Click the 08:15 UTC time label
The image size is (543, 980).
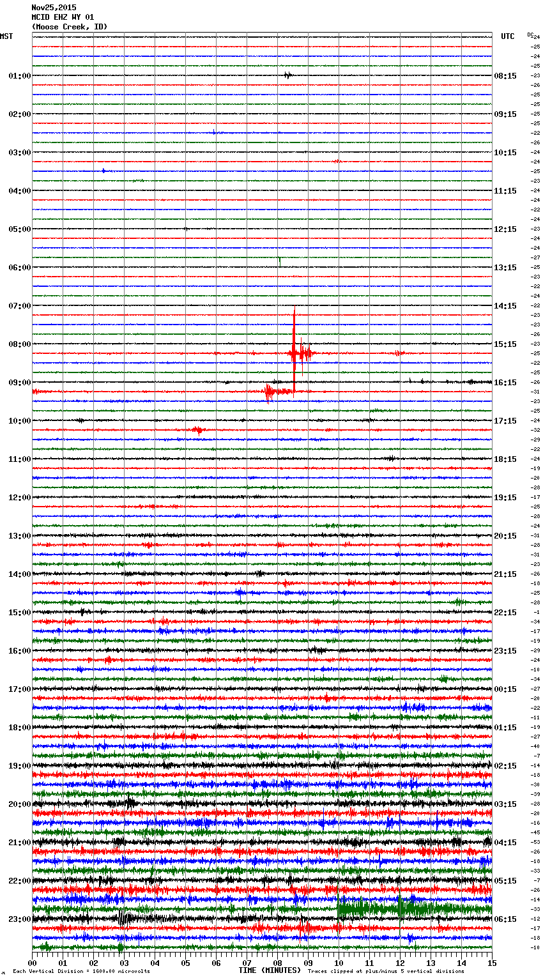[505, 76]
